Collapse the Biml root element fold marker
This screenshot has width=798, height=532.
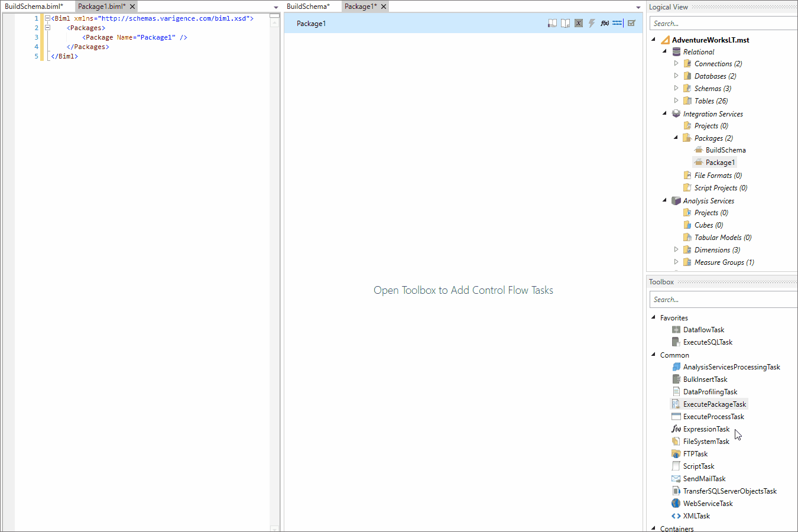point(47,18)
